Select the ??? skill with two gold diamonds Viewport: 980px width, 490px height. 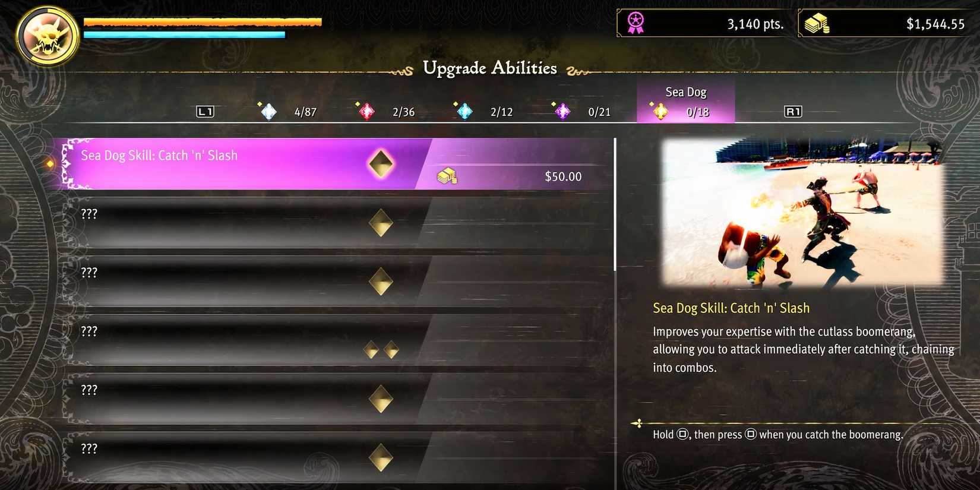(337, 340)
